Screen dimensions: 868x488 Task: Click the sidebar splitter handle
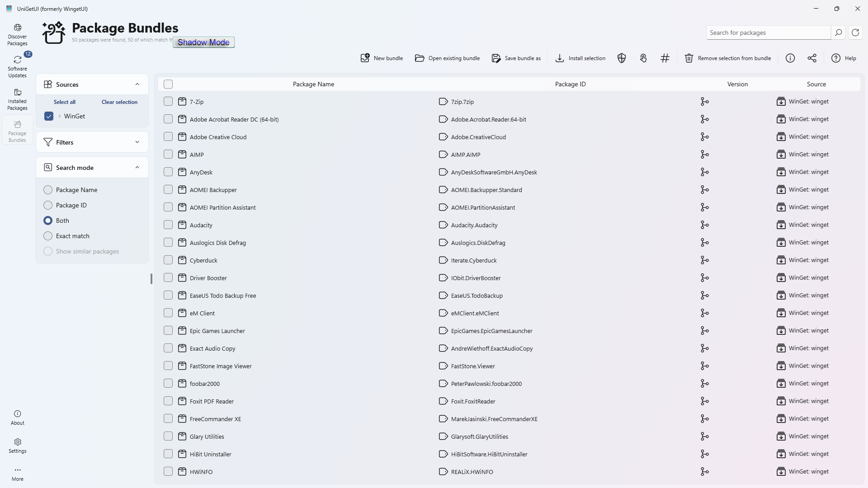tap(151, 279)
